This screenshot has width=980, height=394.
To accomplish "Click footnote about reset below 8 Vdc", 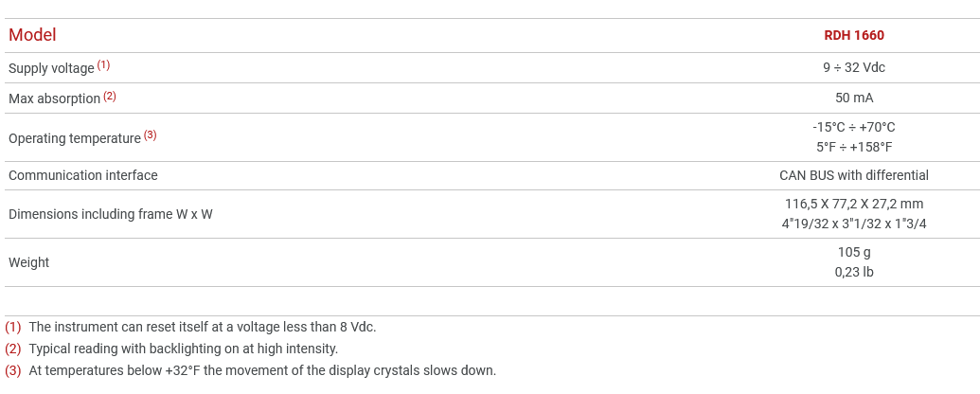I will click(202, 327).
